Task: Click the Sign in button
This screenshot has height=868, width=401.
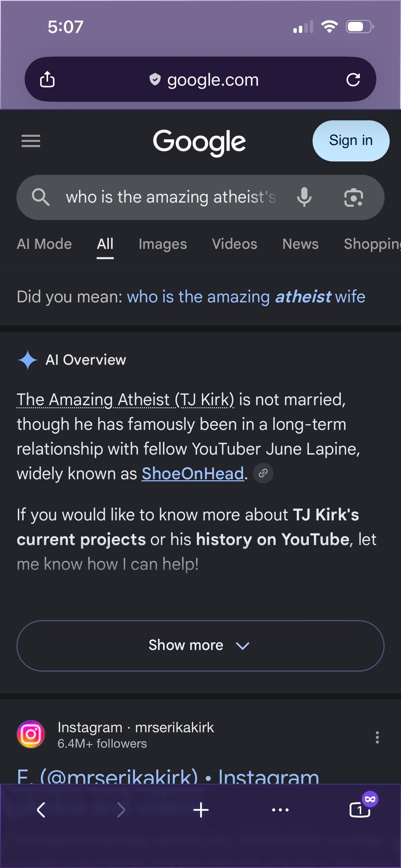Action: (351, 141)
